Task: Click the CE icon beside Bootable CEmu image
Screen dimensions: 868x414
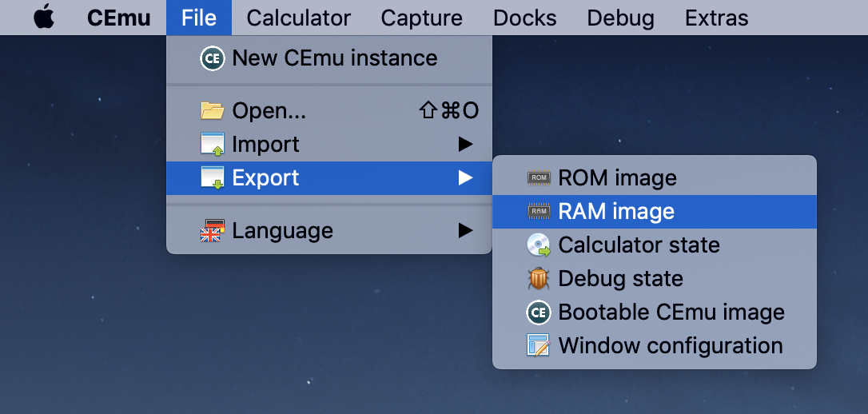Action: click(539, 312)
